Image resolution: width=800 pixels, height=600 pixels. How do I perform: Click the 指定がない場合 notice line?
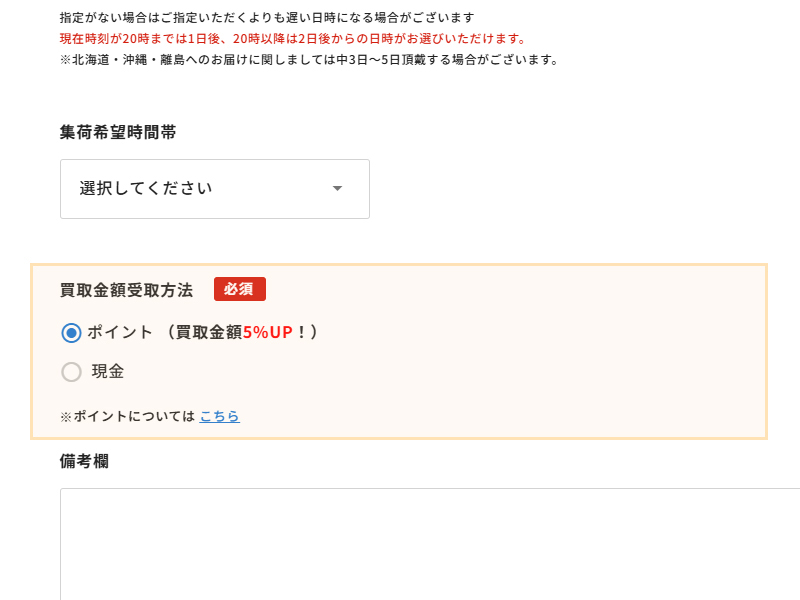tap(266, 18)
